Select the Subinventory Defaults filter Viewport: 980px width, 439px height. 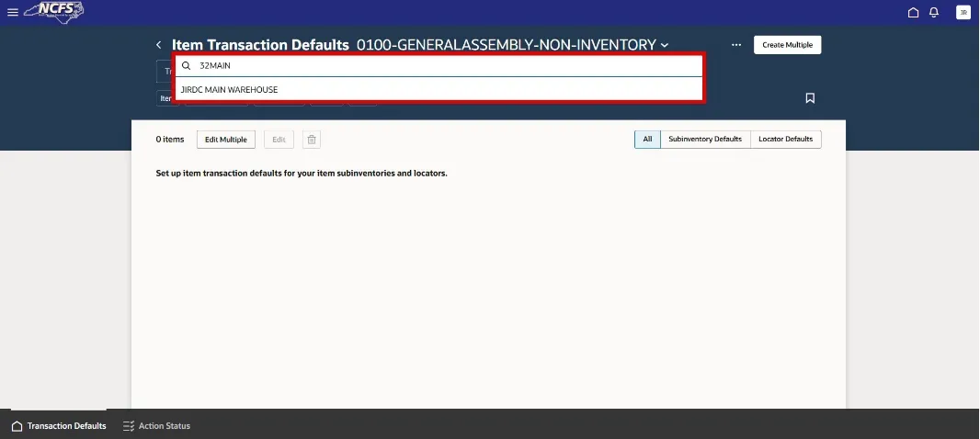[x=705, y=140]
